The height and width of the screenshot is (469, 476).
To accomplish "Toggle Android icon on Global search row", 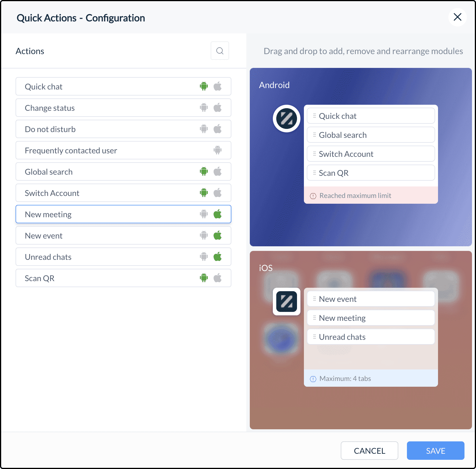I will point(204,171).
